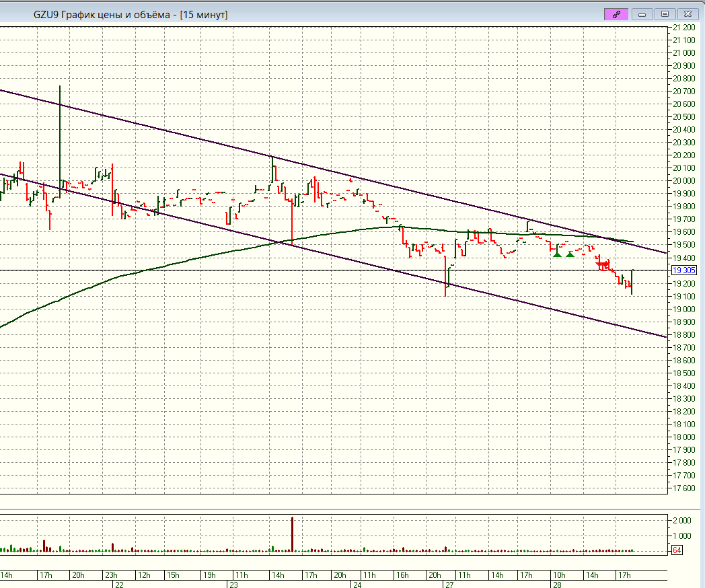Click the current price label 19 305
Image resolution: width=705 pixels, height=588 pixels.
683,270
